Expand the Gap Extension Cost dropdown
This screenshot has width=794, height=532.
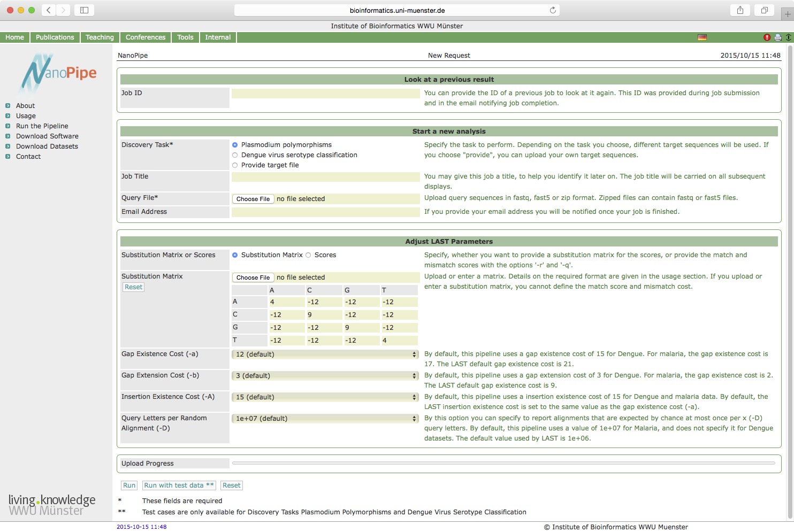pyautogui.click(x=325, y=376)
